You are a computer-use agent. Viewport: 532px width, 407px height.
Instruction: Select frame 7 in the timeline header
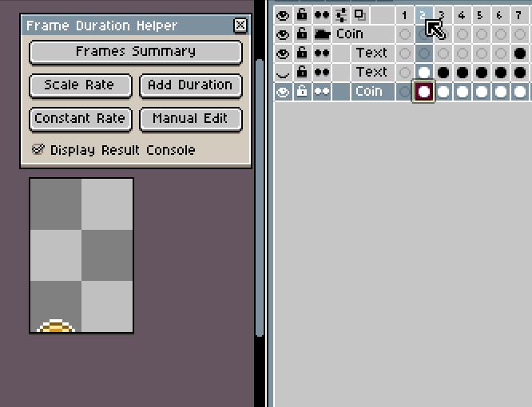click(518, 15)
